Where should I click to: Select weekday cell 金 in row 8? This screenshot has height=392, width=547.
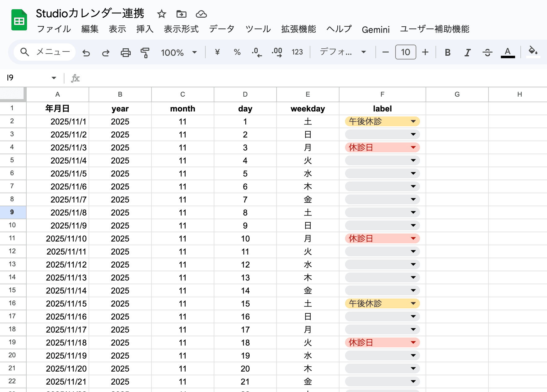pyautogui.click(x=308, y=200)
